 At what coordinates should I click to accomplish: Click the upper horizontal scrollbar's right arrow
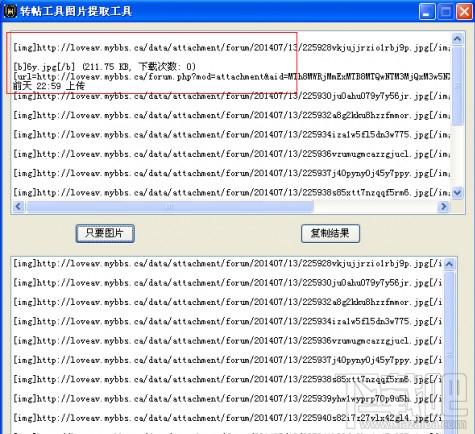(x=444, y=206)
